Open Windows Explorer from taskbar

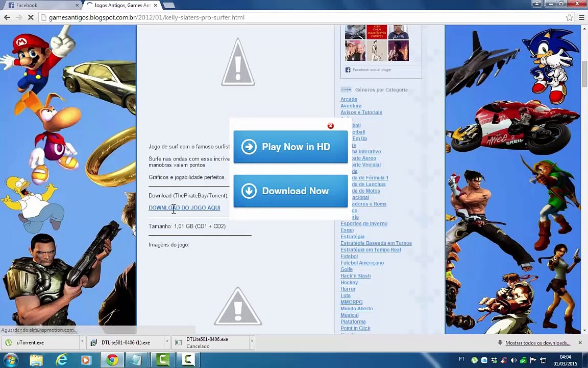click(x=36, y=360)
